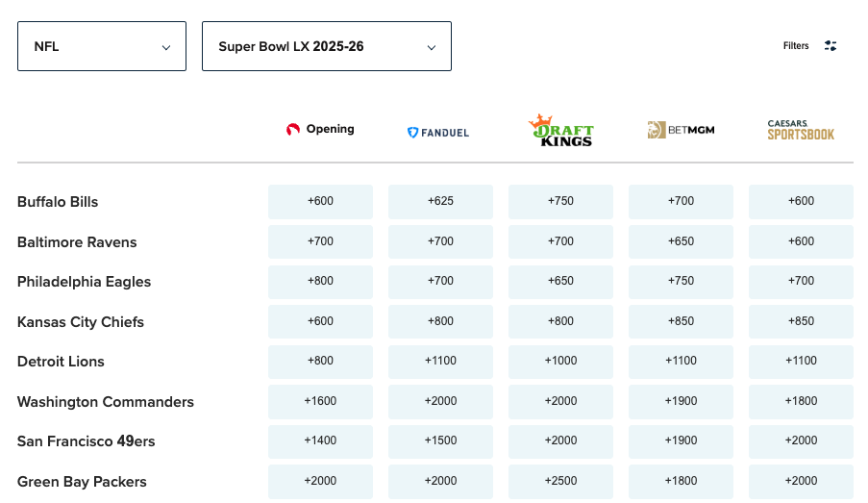This screenshot has height=503, width=868.
Task: Click San Francisco 49ers DraftKings odds +2000
Action: pyautogui.click(x=560, y=441)
